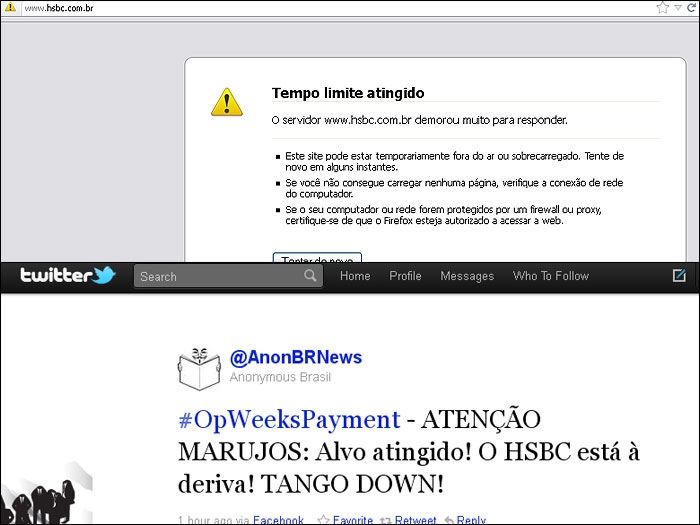Open Who To Follow

[x=551, y=276]
